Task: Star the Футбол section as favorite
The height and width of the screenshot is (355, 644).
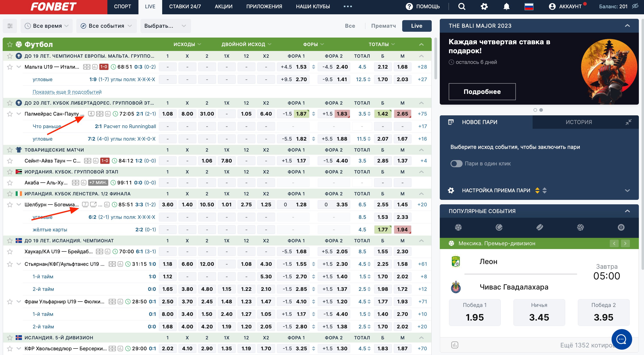Action: (x=10, y=44)
